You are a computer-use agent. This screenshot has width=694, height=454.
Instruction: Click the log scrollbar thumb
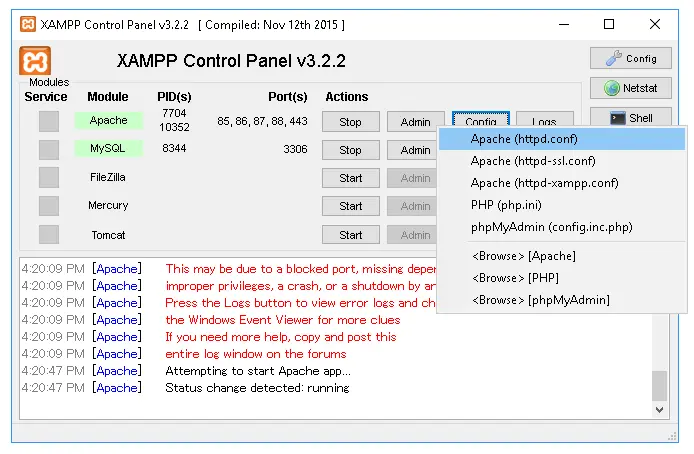coord(659,385)
